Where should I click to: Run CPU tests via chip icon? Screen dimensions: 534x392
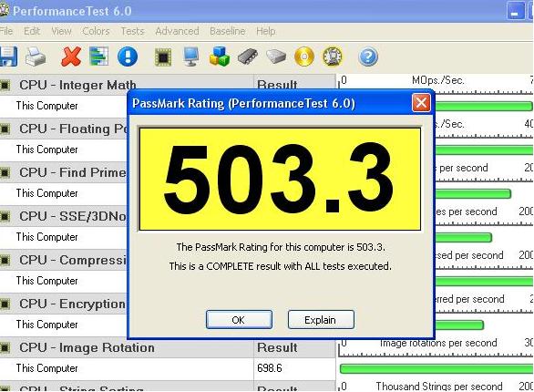(x=163, y=57)
